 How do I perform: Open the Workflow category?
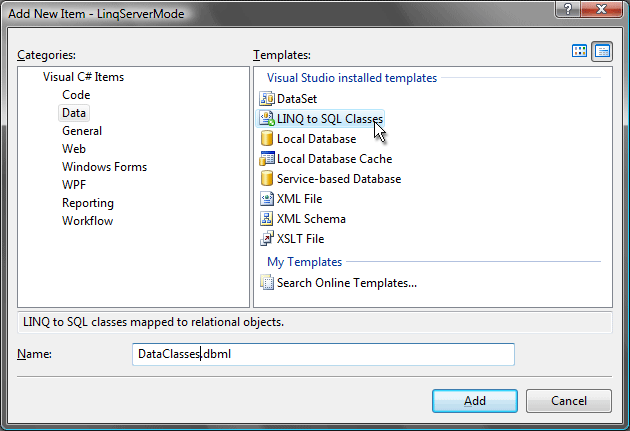pyautogui.click(x=88, y=221)
